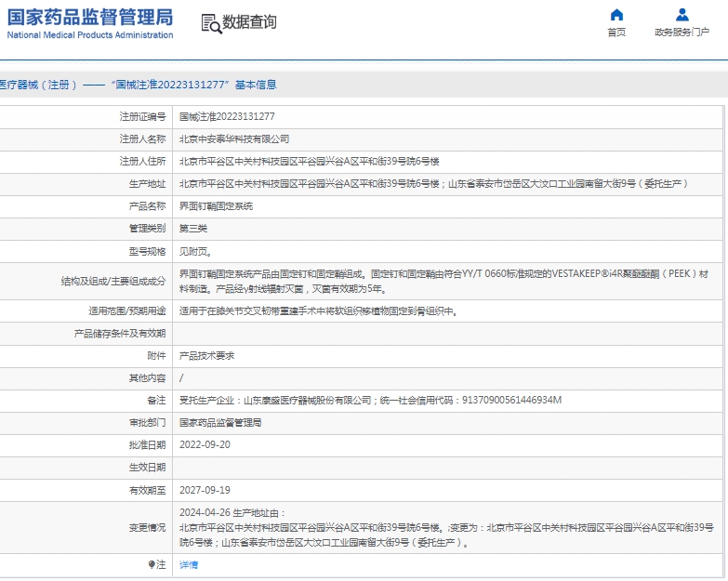This screenshot has height=581, width=728.
Task: Click the 其他内容 row label
Action: click(147, 377)
